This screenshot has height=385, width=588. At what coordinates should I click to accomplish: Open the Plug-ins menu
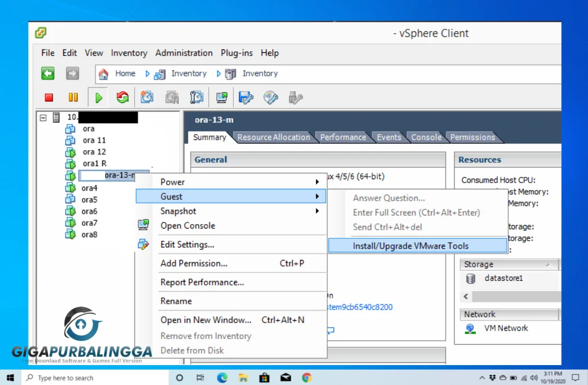(x=237, y=53)
